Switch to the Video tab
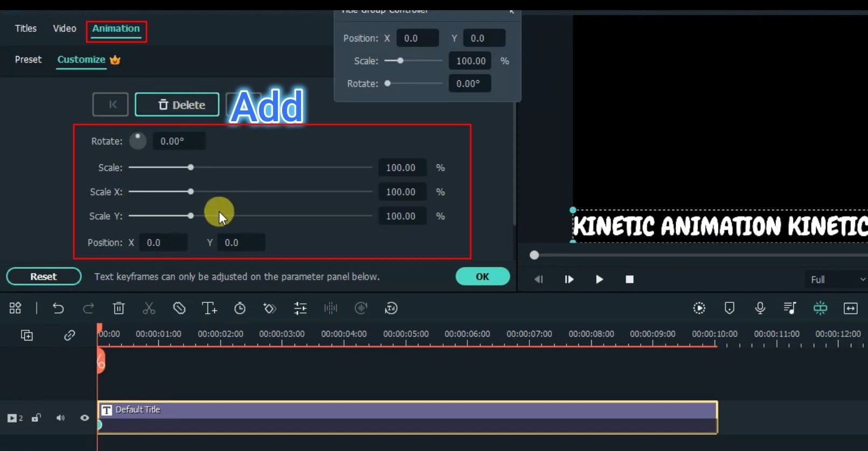Screen dimensions: 868x451 point(65,29)
